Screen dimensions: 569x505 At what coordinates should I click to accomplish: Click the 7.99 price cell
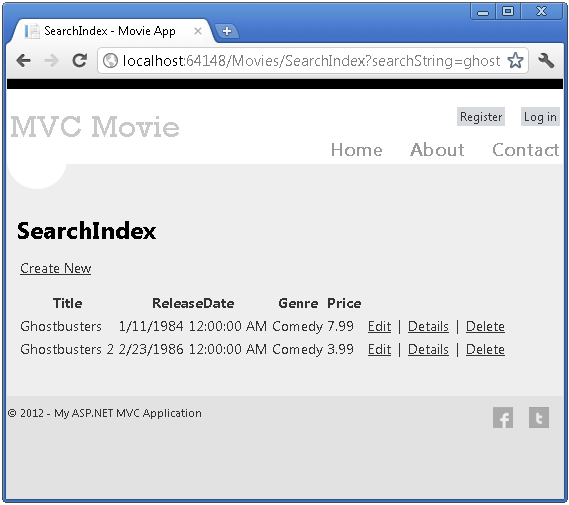[x=340, y=327]
